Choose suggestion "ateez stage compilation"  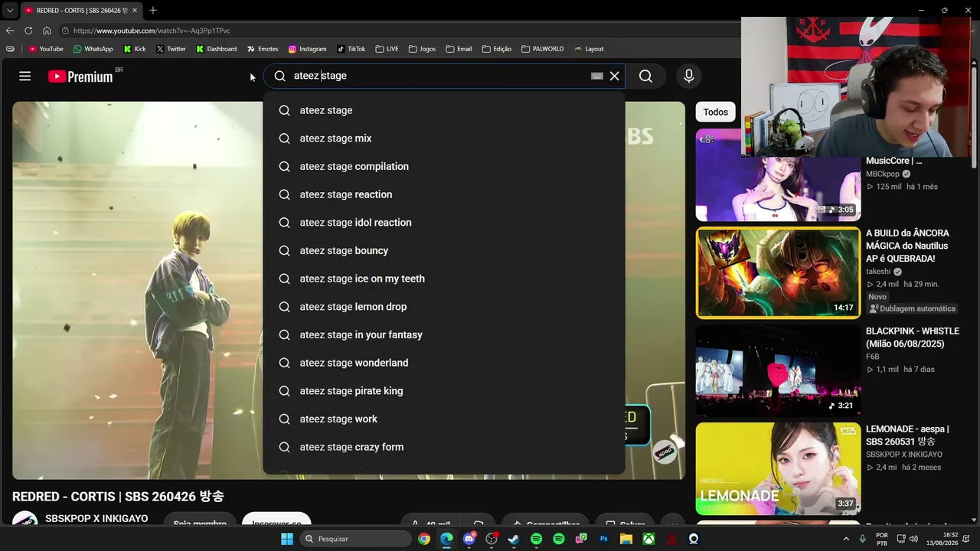pos(444,166)
